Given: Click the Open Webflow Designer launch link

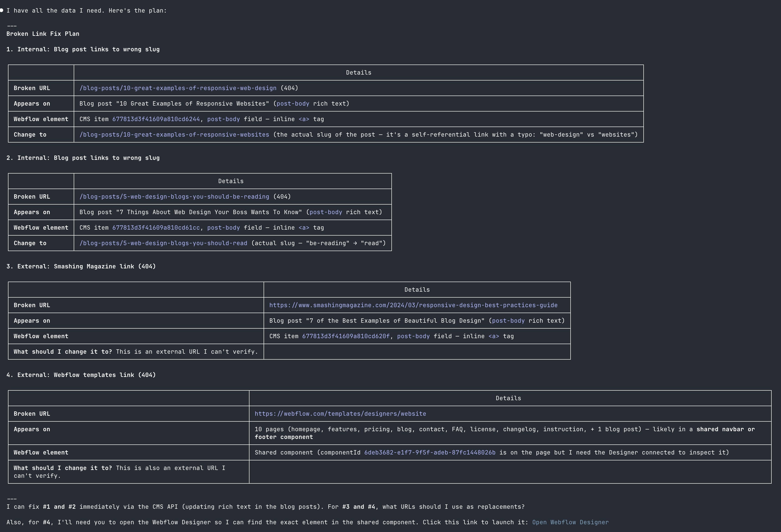Looking at the screenshot, I should point(570,522).
